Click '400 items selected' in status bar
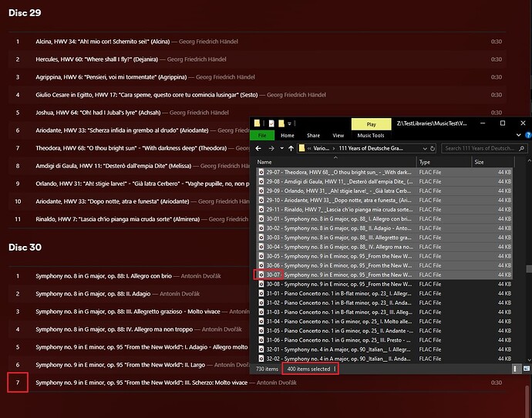 click(308, 369)
